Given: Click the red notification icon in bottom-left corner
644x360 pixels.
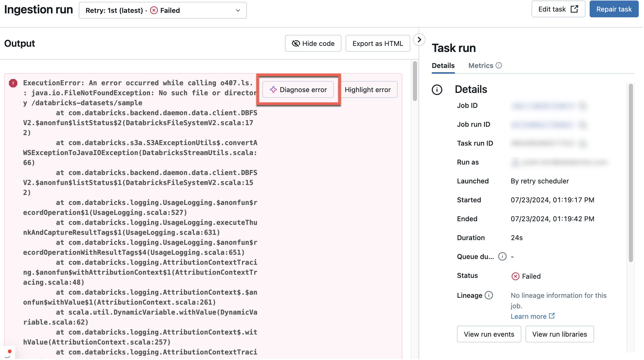Looking at the screenshot, I should pyautogui.click(x=9, y=352).
